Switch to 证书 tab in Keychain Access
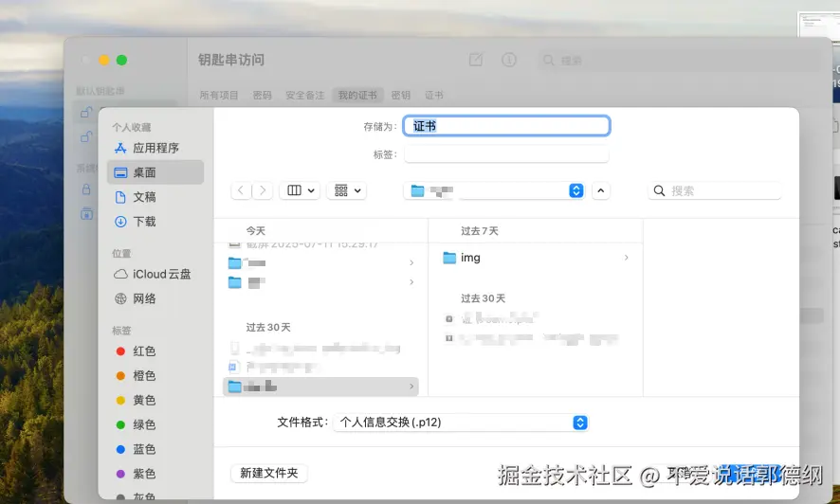Viewport: 840px width, 504px height. tap(434, 96)
